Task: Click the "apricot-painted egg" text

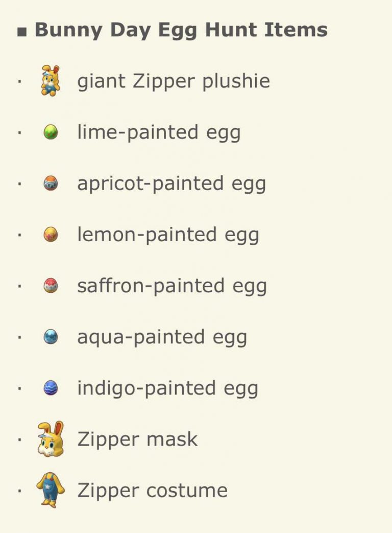Action: [171, 183]
